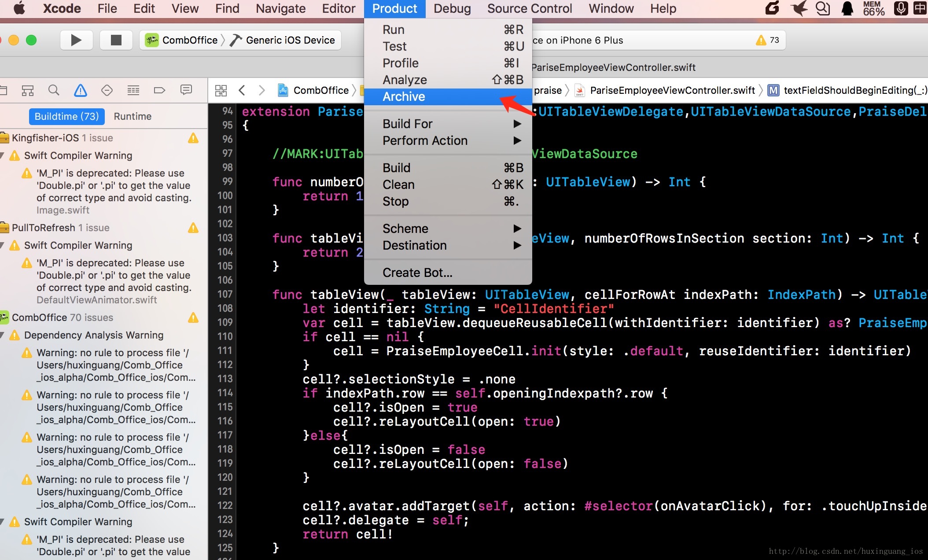
Task: Click the Grammarly icon in menu bar
Action: (x=770, y=9)
